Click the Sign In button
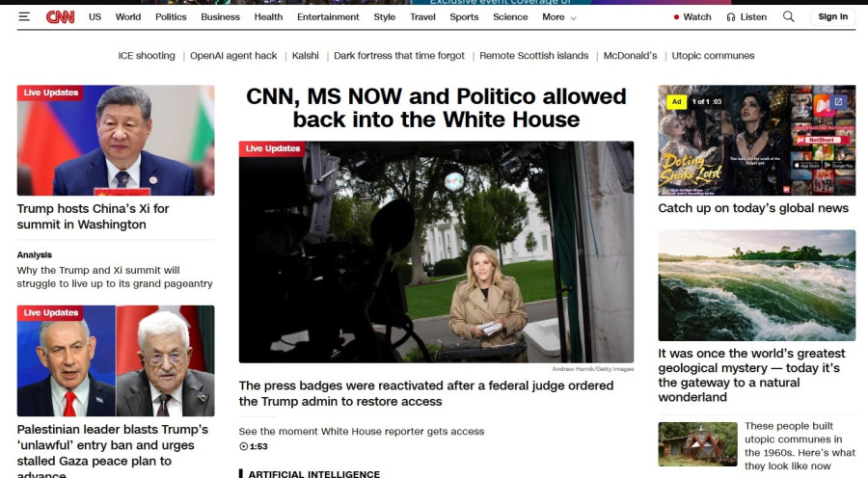This screenshot has height=478, width=868. click(832, 16)
